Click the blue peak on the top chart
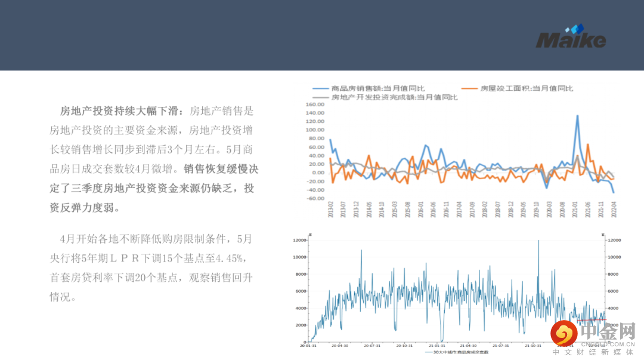The height and width of the screenshot is (363, 644). click(x=577, y=116)
